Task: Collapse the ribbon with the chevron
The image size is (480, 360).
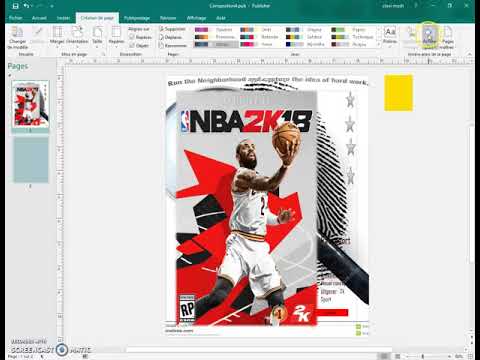Action: tap(469, 54)
